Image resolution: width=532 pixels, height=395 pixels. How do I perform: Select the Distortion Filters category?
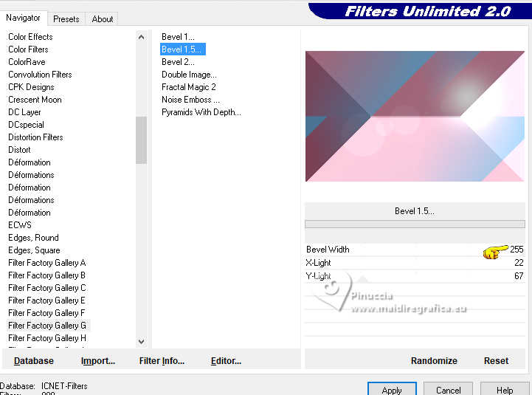click(x=35, y=137)
